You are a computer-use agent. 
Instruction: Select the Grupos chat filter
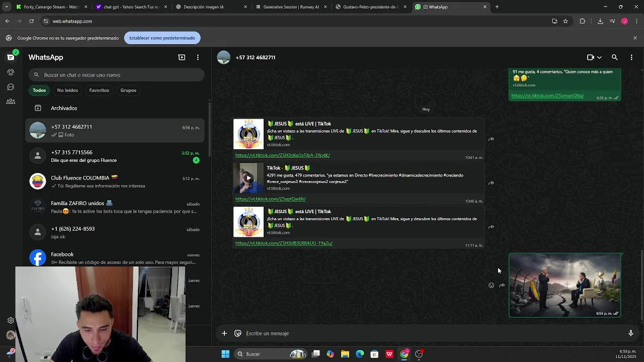128,90
